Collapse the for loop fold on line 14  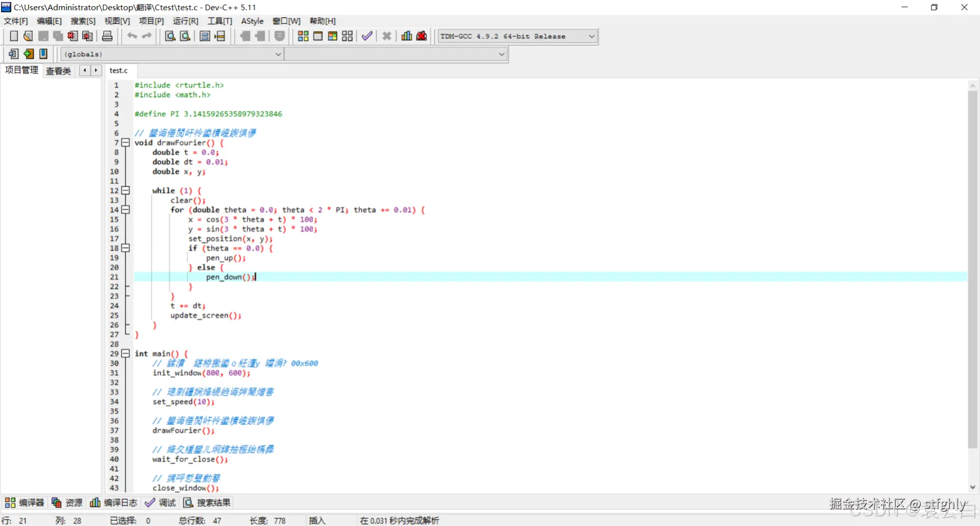tap(126, 210)
